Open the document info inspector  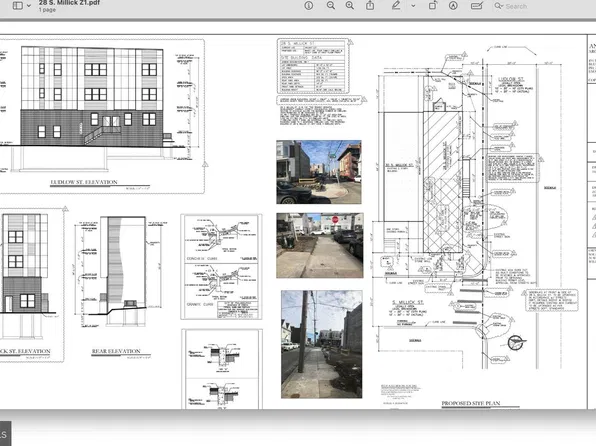tap(309, 6)
